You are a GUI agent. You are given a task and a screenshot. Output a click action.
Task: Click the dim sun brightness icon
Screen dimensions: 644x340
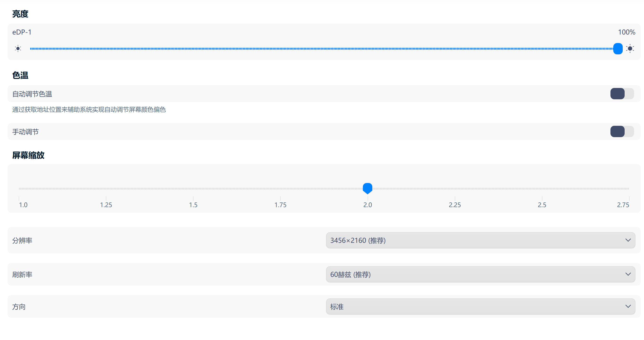click(18, 48)
